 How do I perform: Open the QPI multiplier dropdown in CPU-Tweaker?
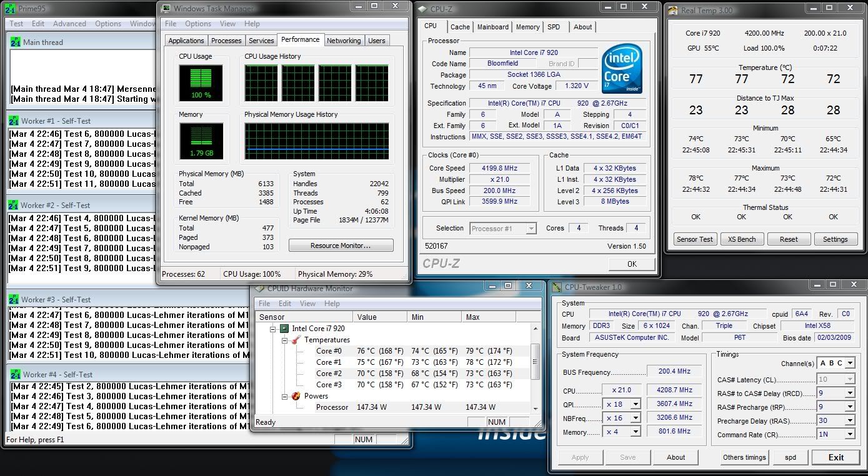click(636, 404)
